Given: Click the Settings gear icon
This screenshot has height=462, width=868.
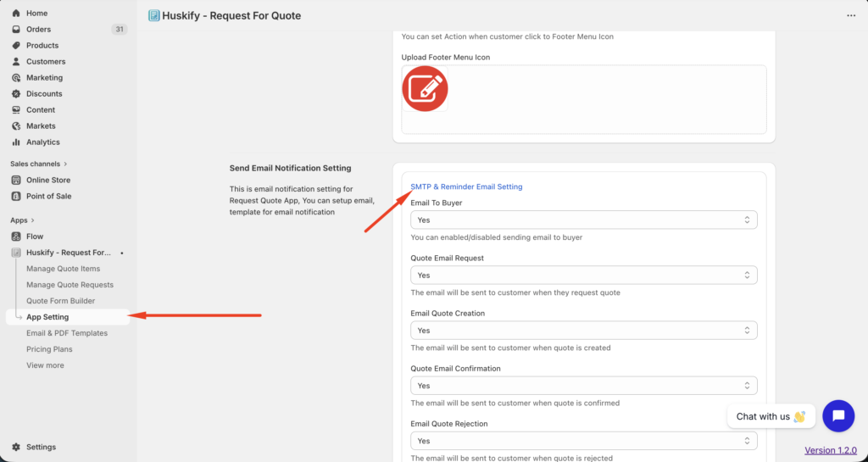Looking at the screenshot, I should (x=16, y=447).
